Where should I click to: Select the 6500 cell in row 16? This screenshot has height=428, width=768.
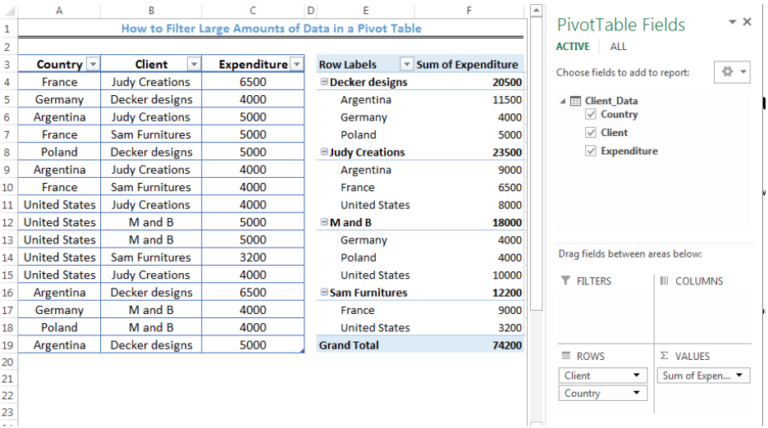[x=253, y=292]
